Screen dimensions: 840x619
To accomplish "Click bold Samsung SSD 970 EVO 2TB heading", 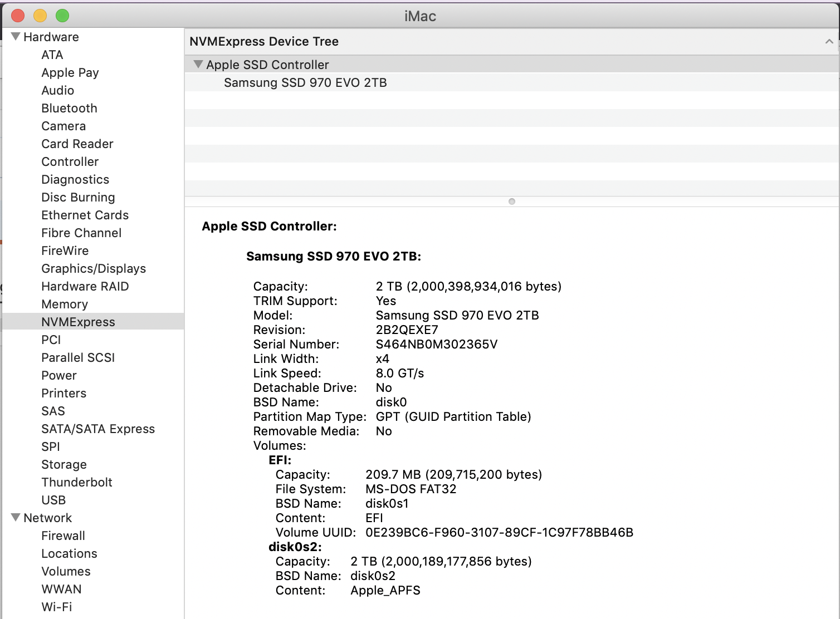I will tap(334, 256).
